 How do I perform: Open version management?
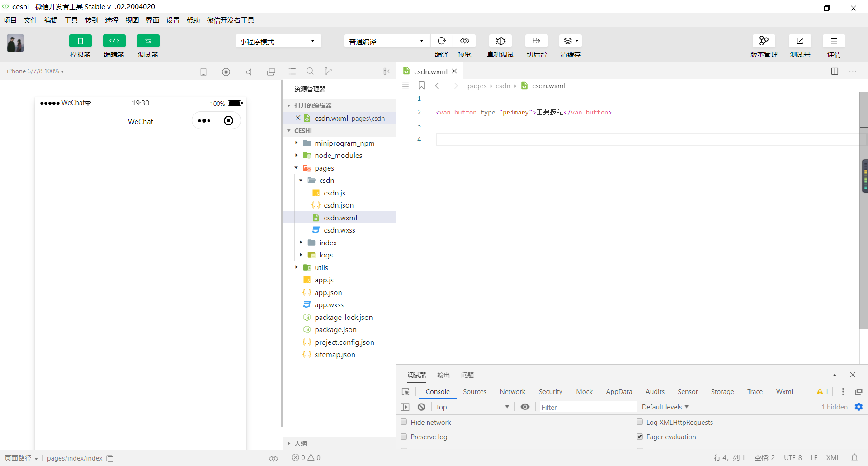point(764,41)
